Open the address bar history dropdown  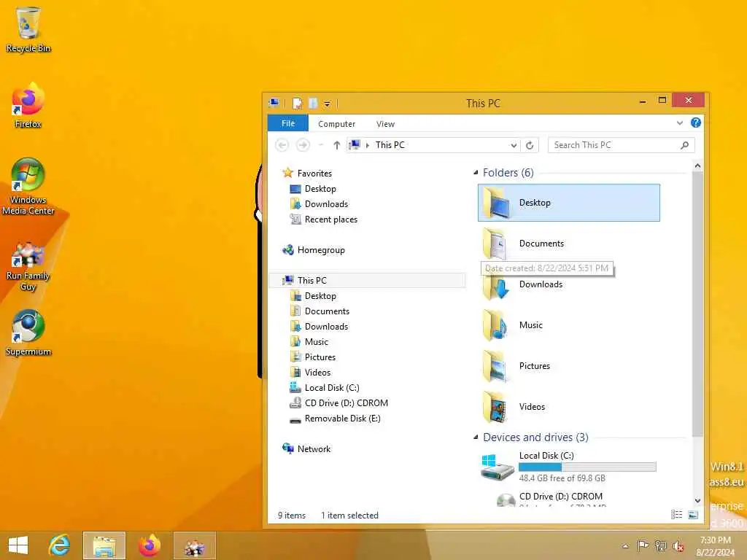(513, 145)
